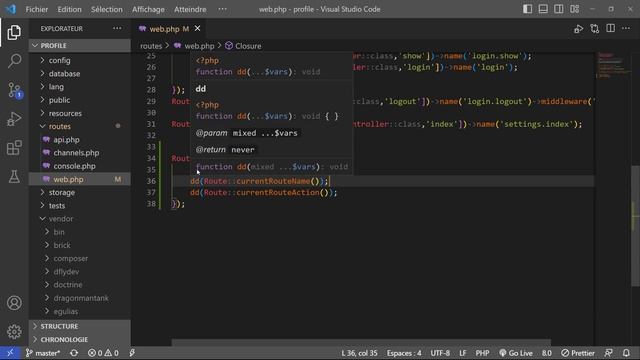Open the Explorer view in activity bar
The width and height of the screenshot is (640, 360).
14,32
